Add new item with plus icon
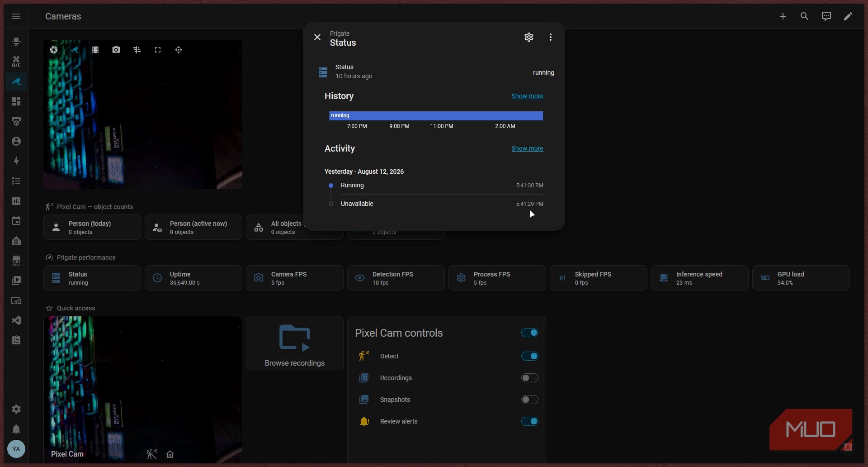The image size is (868, 467). point(783,16)
